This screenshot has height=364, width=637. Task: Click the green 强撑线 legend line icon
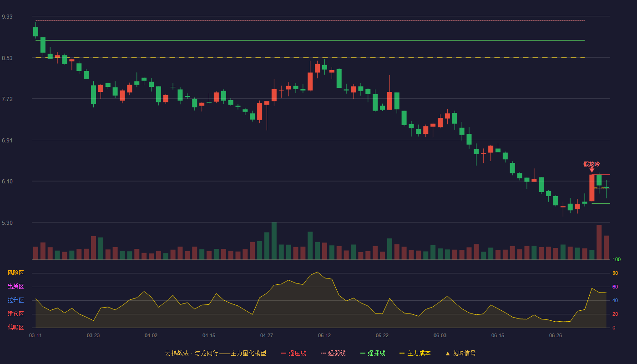point(363,353)
